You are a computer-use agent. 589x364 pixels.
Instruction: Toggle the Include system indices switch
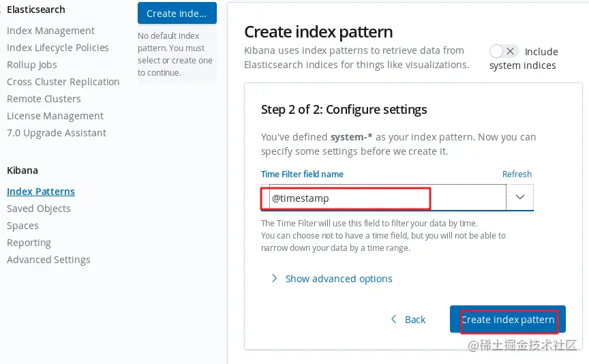tap(504, 52)
